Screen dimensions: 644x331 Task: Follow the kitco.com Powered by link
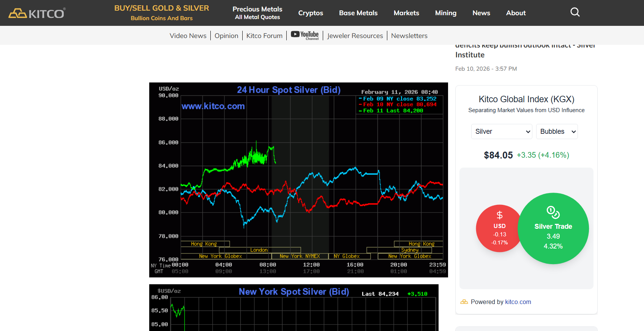coord(518,302)
